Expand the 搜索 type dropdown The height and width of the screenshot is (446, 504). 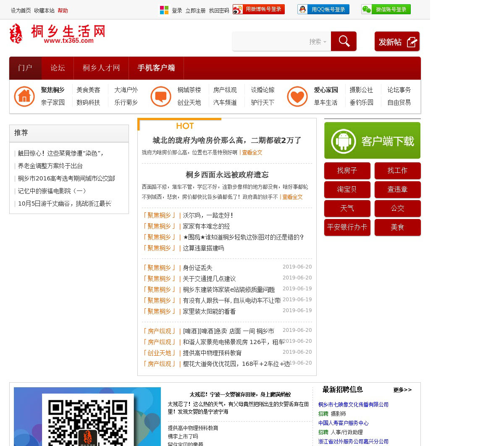(x=318, y=42)
